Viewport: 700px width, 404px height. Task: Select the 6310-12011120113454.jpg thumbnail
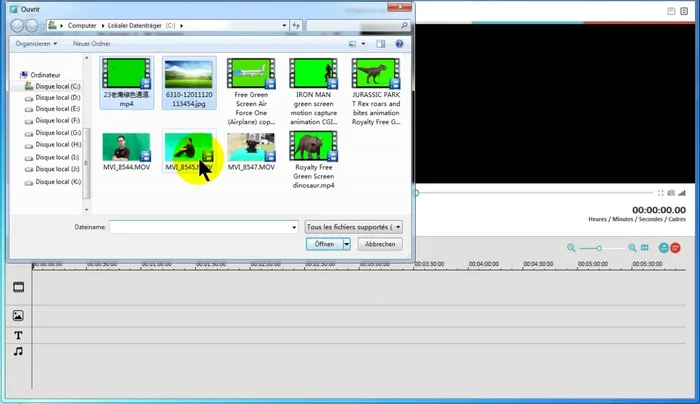pos(189,83)
